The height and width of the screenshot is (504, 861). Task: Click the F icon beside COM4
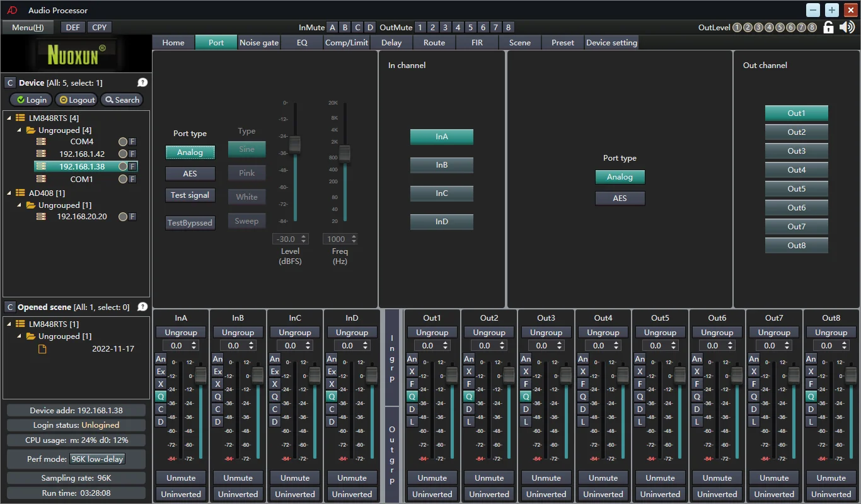[x=132, y=142]
